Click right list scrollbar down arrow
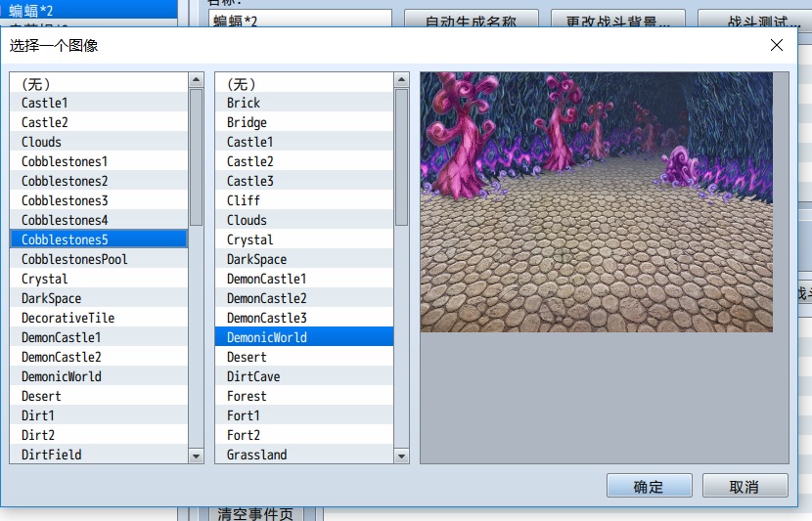The image size is (812, 521). pos(401,456)
